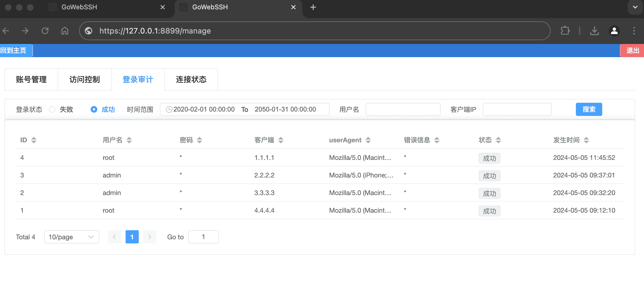Click timestamp 2024-05-05 09:12:10
Screen dimensions: 644x300
click(584, 210)
